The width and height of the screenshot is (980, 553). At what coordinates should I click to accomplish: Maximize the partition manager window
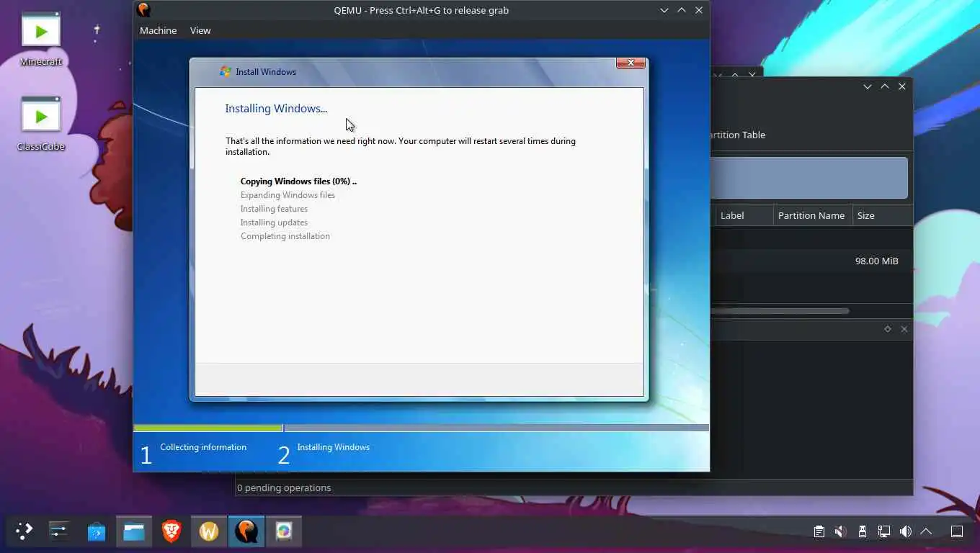pos(885,86)
